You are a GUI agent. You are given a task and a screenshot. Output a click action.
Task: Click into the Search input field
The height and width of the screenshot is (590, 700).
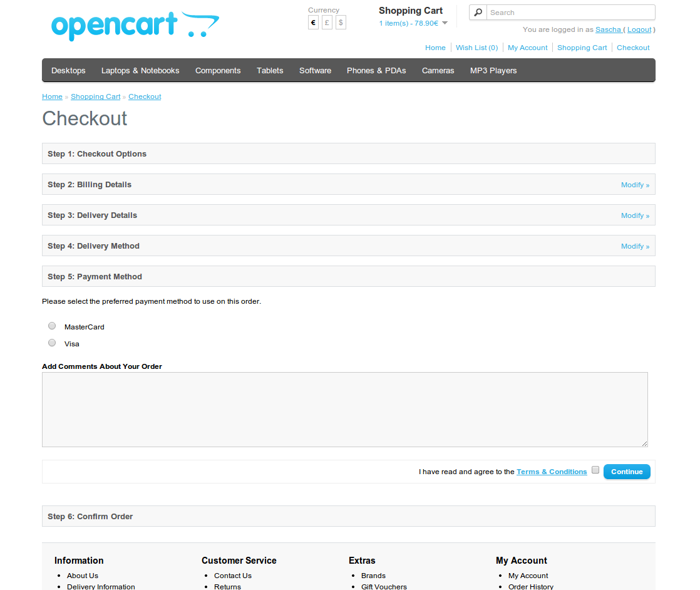click(x=570, y=13)
